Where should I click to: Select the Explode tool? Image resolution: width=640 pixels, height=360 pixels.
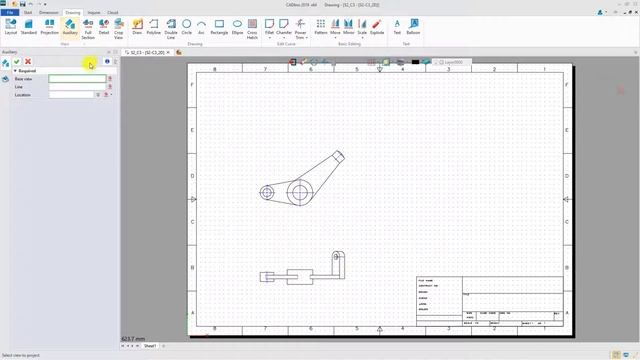pyautogui.click(x=377, y=27)
